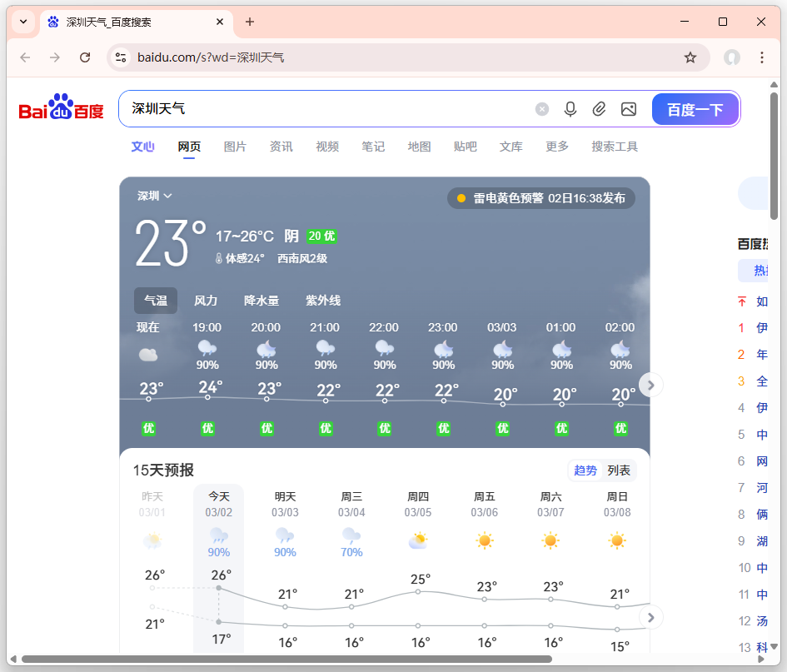This screenshot has height=672, width=787.
Task: Open the browser profile avatar icon
Action: [x=732, y=57]
